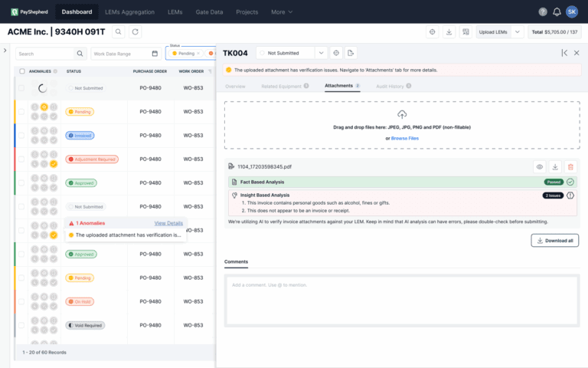Download the attached PDF file
The image size is (588, 368).
coord(555,166)
